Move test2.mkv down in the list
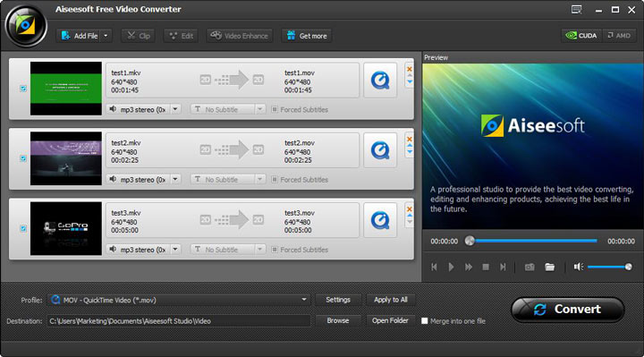Image resolution: width=644 pixels, height=357 pixels. click(x=409, y=152)
